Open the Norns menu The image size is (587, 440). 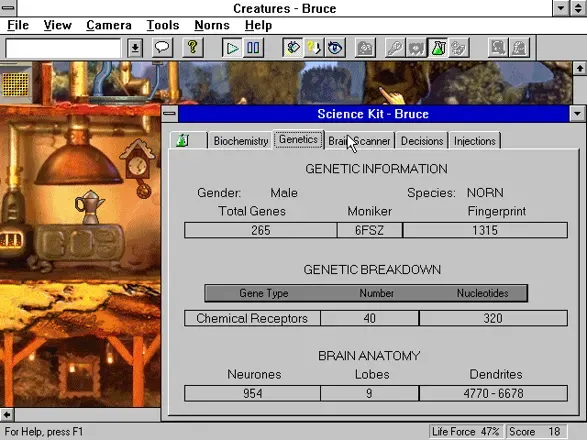click(x=212, y=25)
